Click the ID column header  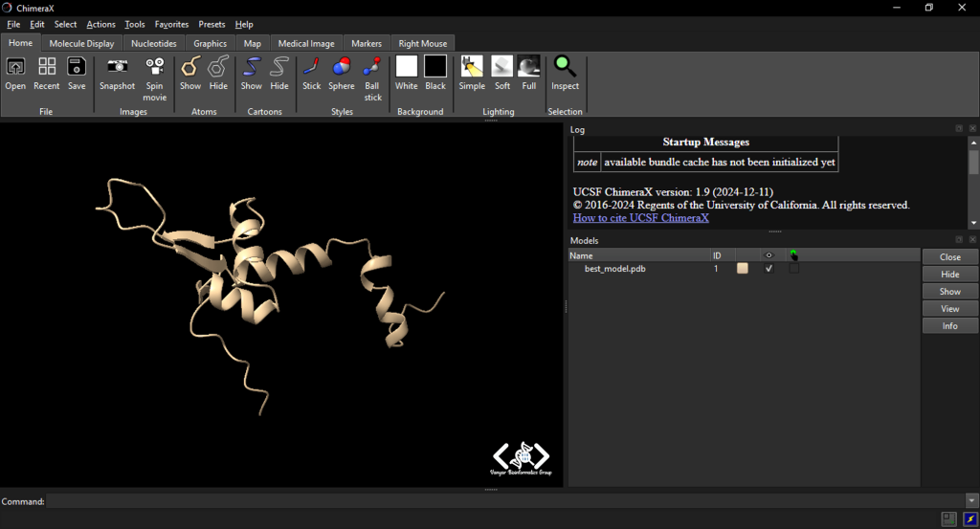point(724,254)
